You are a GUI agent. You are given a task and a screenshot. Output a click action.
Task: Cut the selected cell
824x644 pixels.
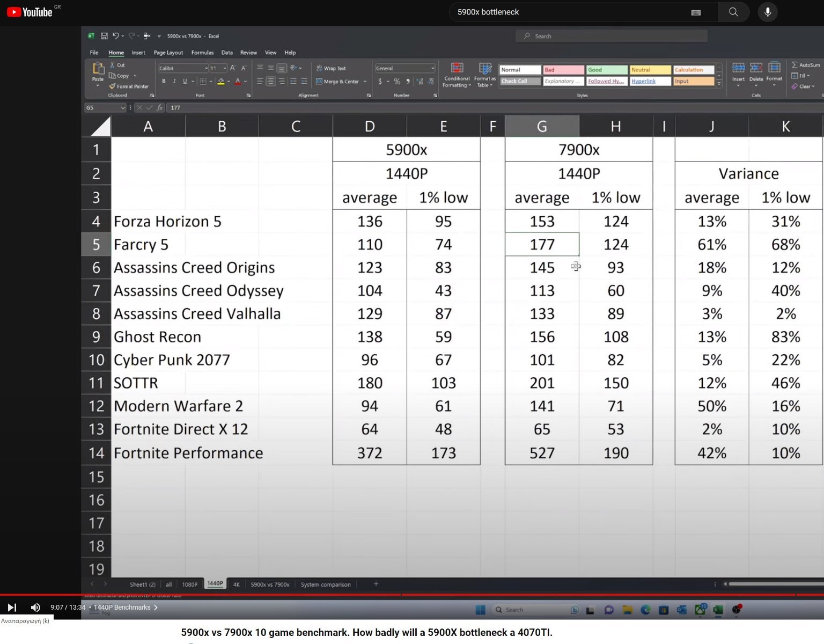(117, 65)
